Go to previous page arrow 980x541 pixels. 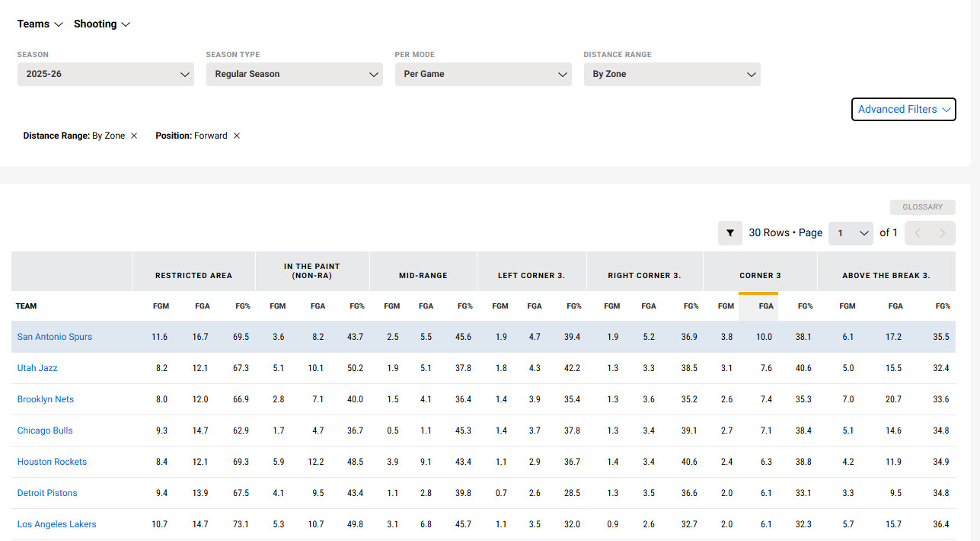click(x=918, y=233)
